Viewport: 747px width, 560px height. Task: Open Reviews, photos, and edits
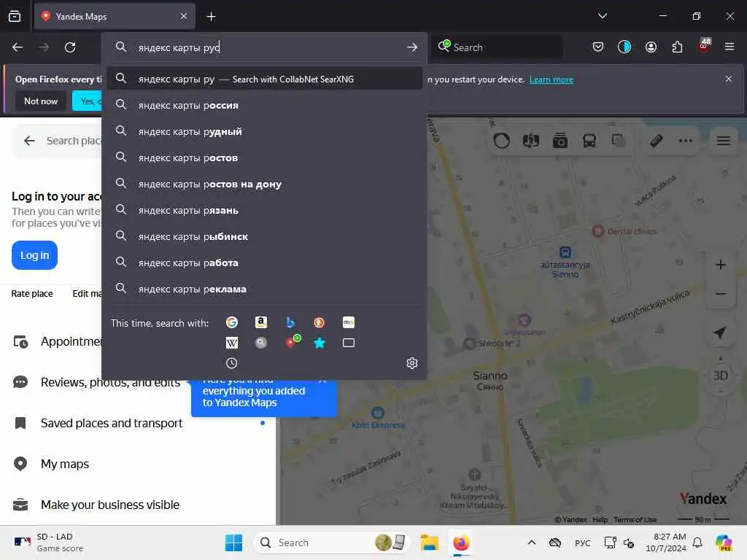click(x=110, y=382)
